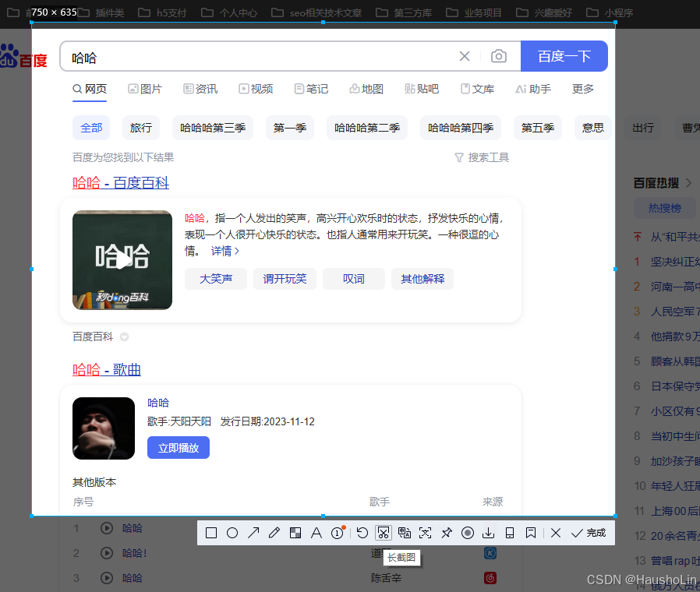Open the 详情 link in baike card

(225, 251)
